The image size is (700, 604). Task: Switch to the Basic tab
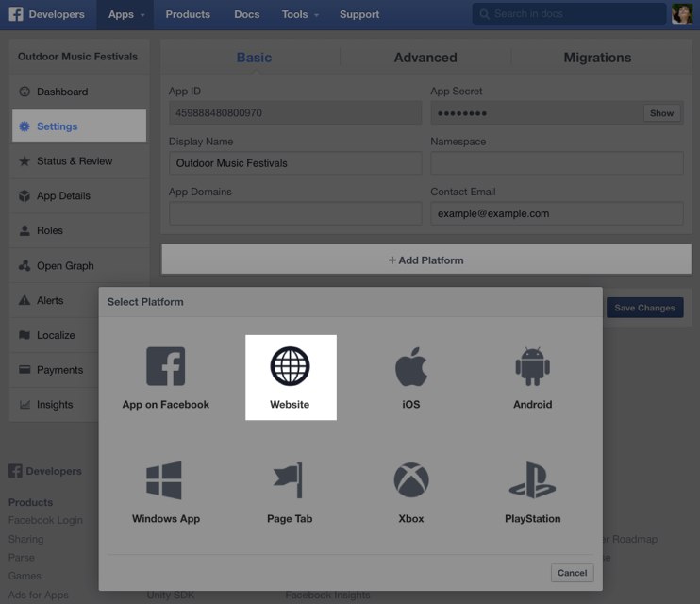[254, 58]
